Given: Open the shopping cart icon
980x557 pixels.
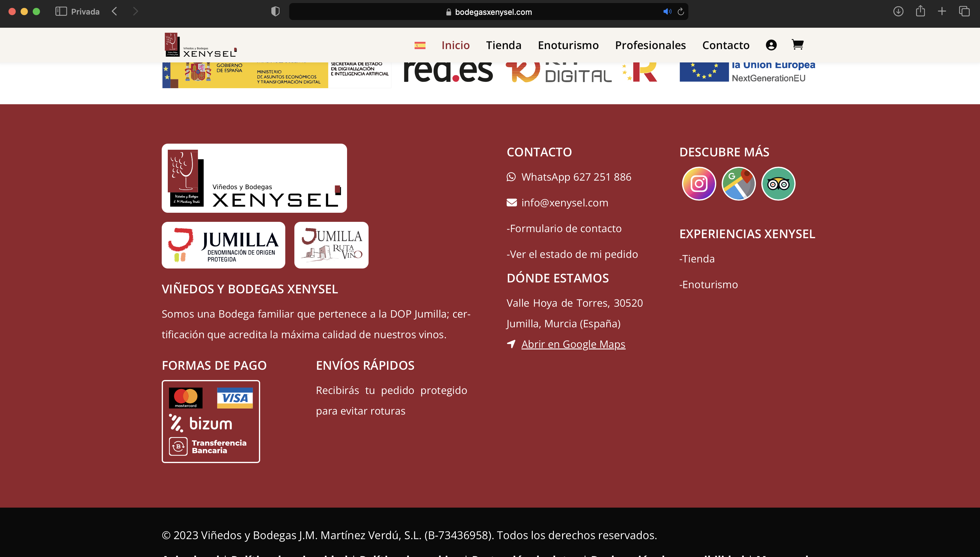Looking at the screenshot, I should pos(797,45).
